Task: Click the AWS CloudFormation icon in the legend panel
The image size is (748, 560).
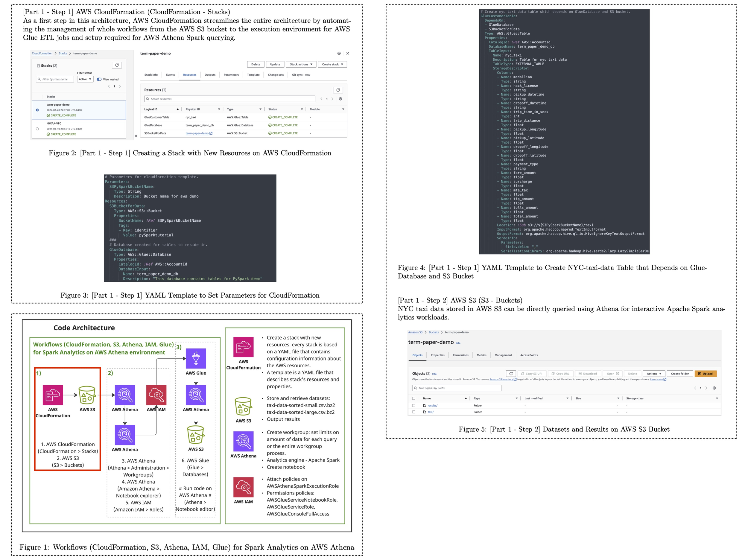Action: click(244, 347)
